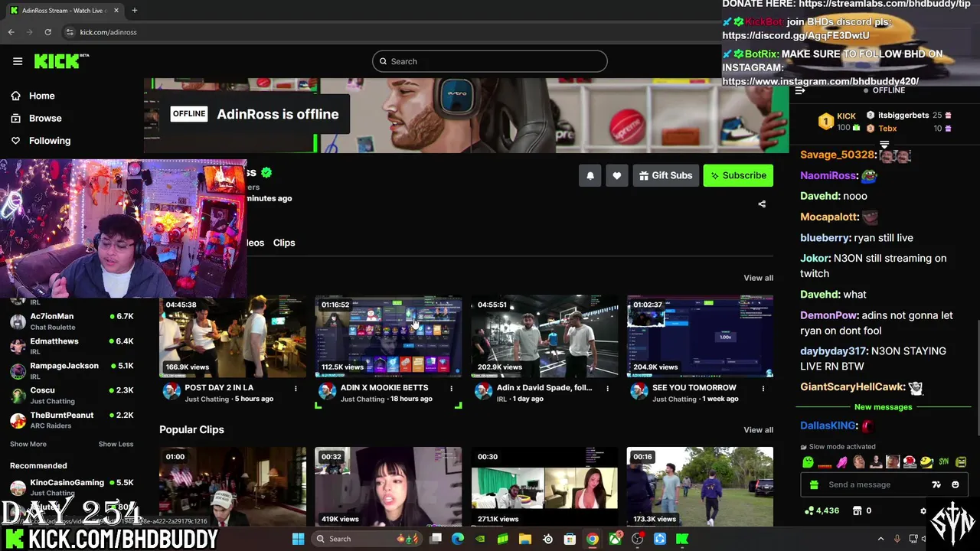Click Show Less in sidebar

(116, 444)
